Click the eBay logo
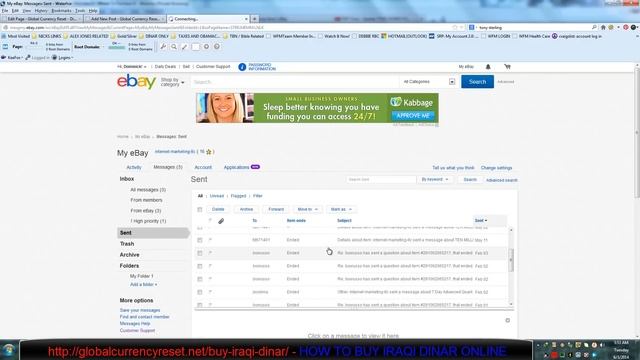 tap(136, 82)
